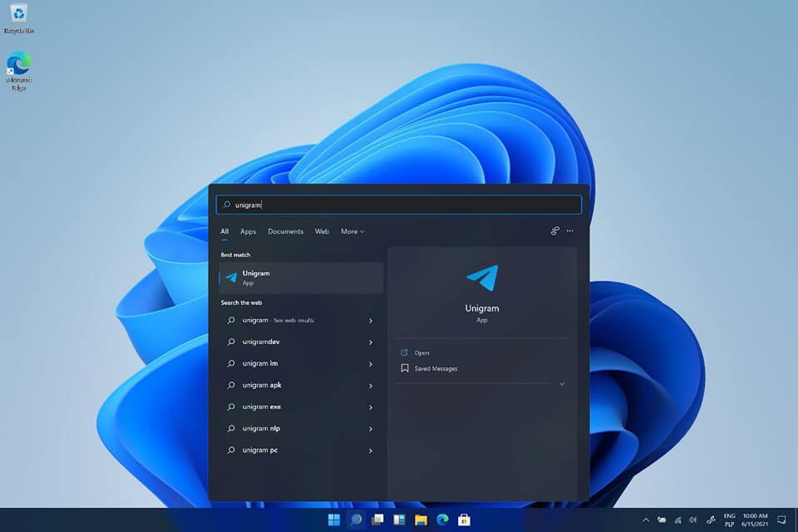
Task: Click the search field containing 'unigram'
Action: coord(399,204)
